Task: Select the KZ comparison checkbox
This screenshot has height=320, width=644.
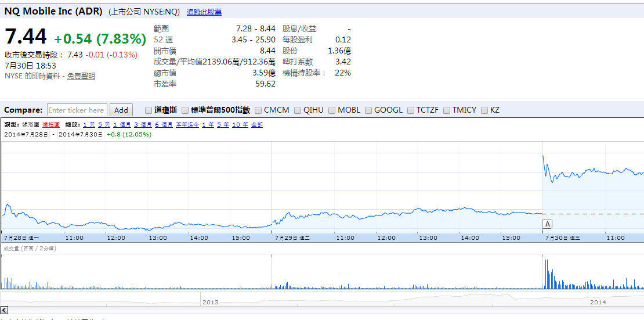Action: pyautogui.click(x=484, y=110)
